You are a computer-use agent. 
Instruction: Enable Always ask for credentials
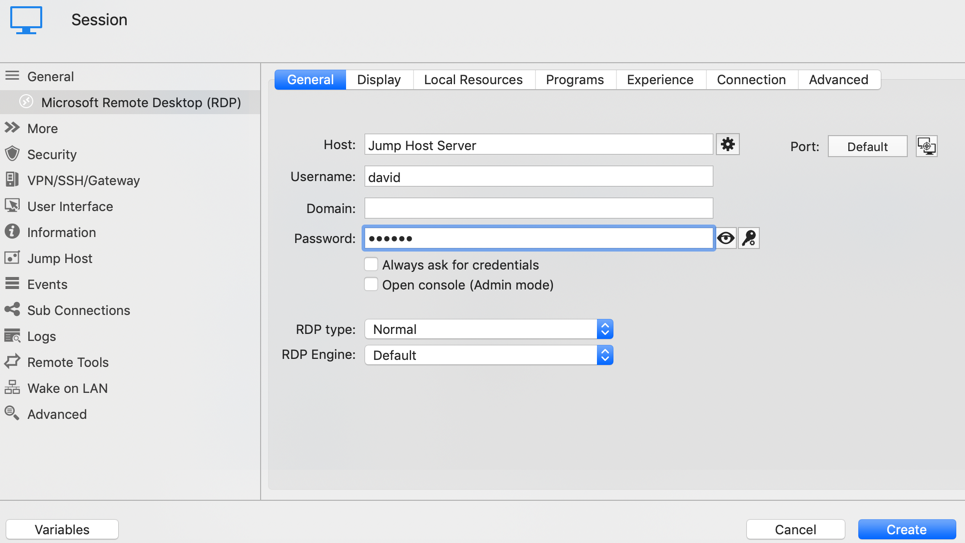[x=371, y=265]
